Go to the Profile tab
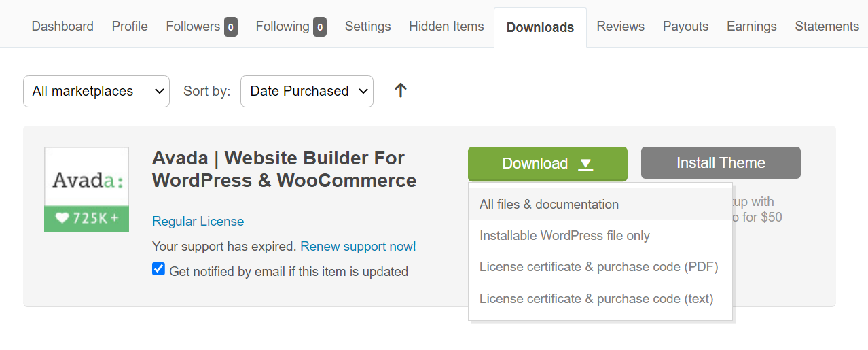 point(130,27)
